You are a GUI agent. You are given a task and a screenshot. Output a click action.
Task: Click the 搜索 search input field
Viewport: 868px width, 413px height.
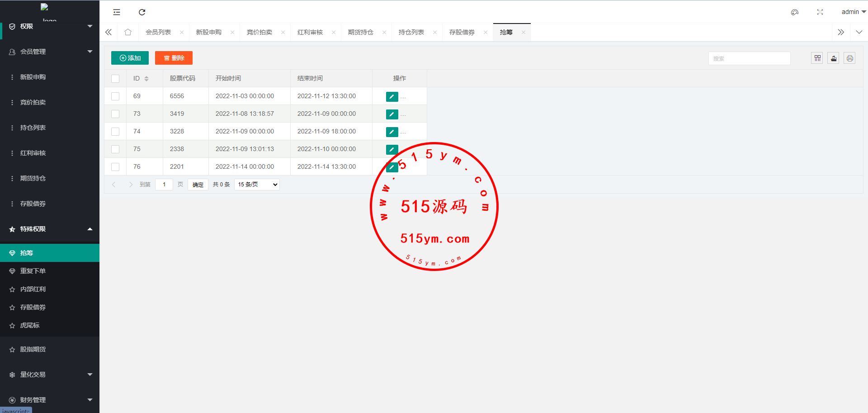point(749,58)
